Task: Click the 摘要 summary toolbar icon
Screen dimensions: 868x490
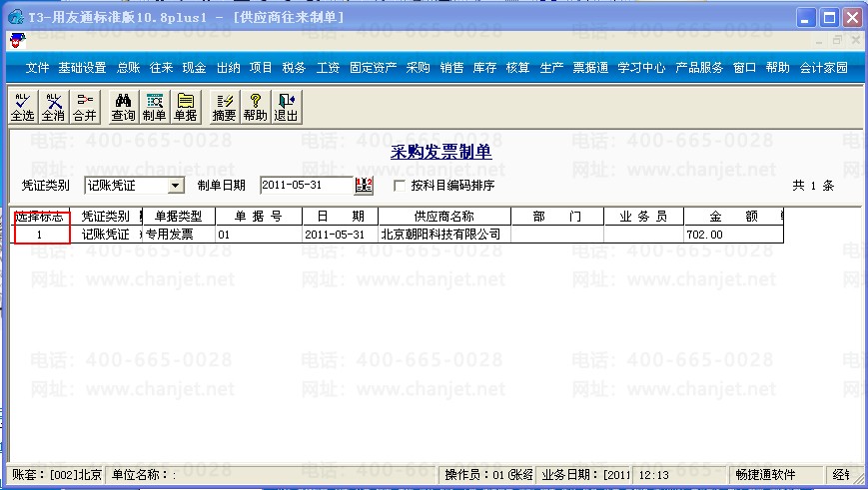Action: (x=224, y=107)
